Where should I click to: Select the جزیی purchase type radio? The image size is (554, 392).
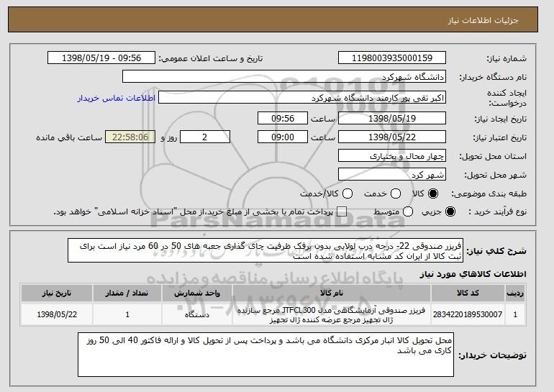pos(450,211)
